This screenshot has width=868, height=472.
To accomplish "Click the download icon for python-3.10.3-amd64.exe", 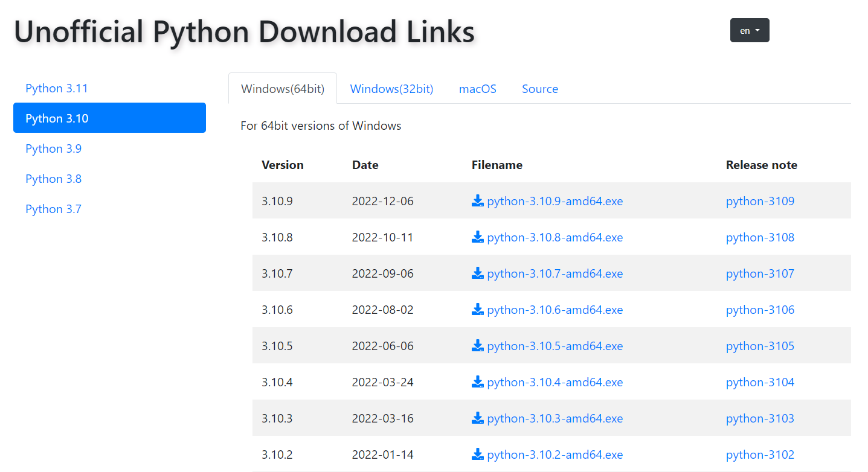I will click(x=477, y=418).
